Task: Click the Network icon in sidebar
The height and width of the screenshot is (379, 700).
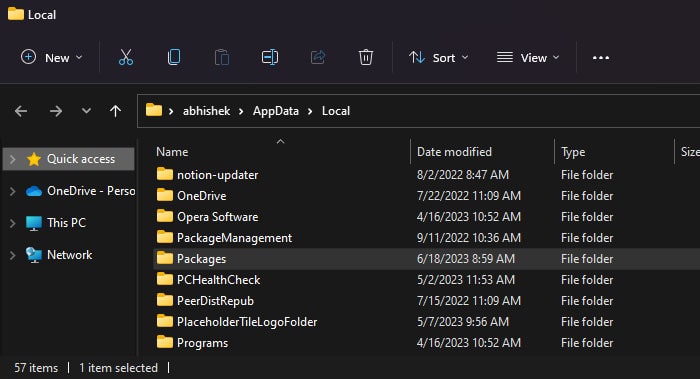Action: [34, 255]
